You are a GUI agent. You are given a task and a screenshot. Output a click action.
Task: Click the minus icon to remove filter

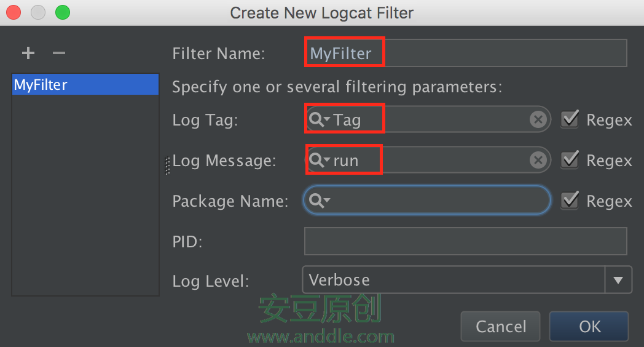click(59, 54)
